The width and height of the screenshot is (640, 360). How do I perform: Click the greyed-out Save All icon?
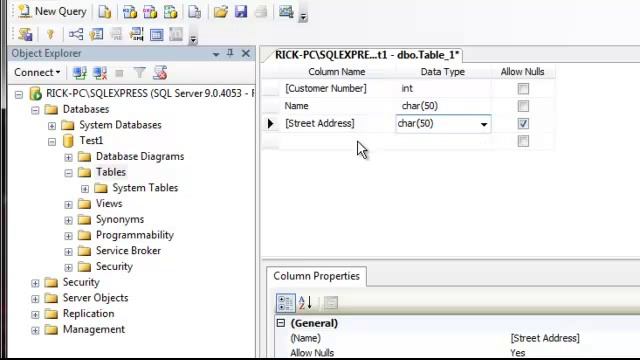261,12
